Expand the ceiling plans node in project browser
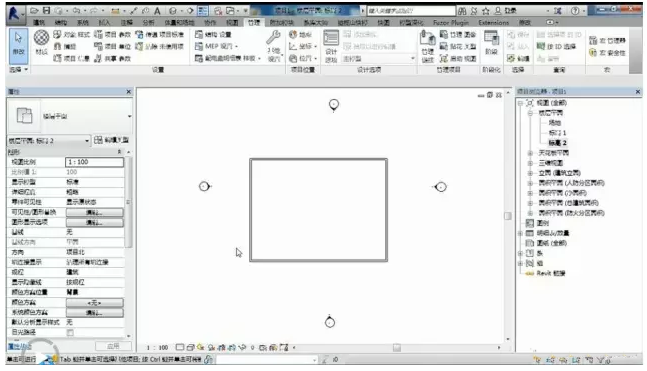 pyautogui.click(x=531, y=153)
